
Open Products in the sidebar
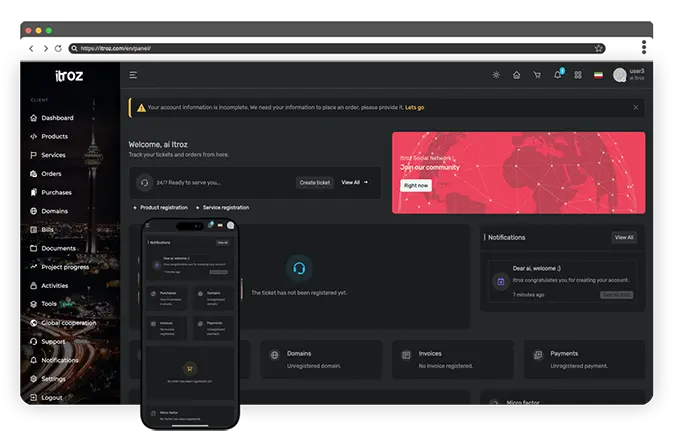[54, 136]
